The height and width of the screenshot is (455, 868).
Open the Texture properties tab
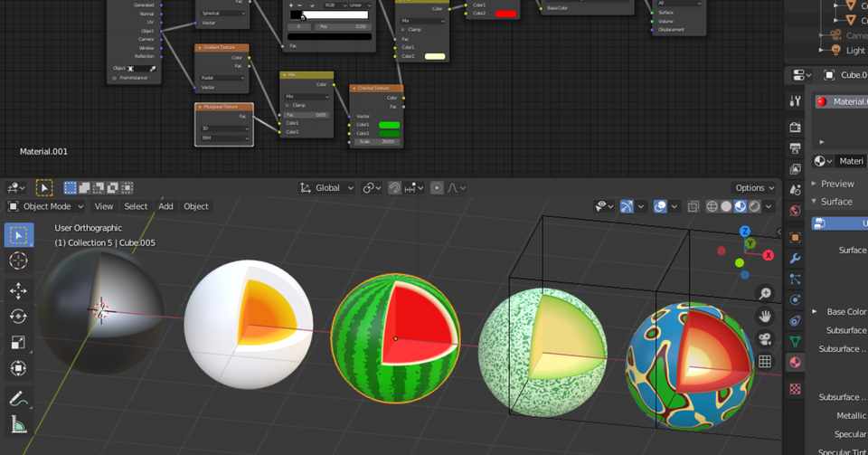[x=796, y=389]
